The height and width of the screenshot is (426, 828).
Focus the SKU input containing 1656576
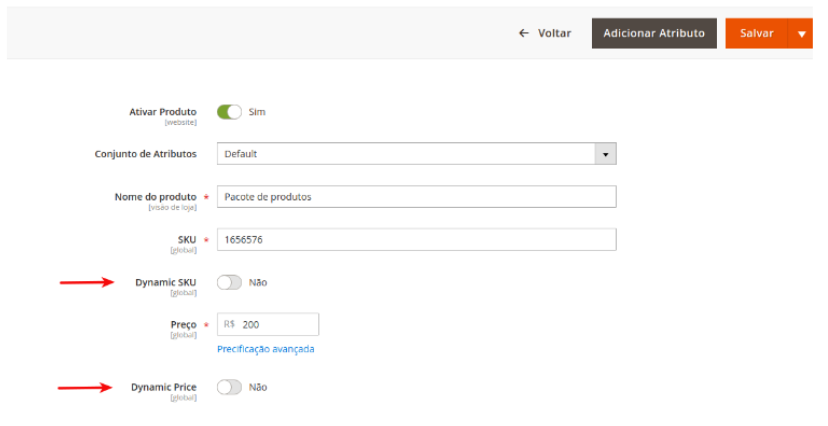click(x=416, y=240)
